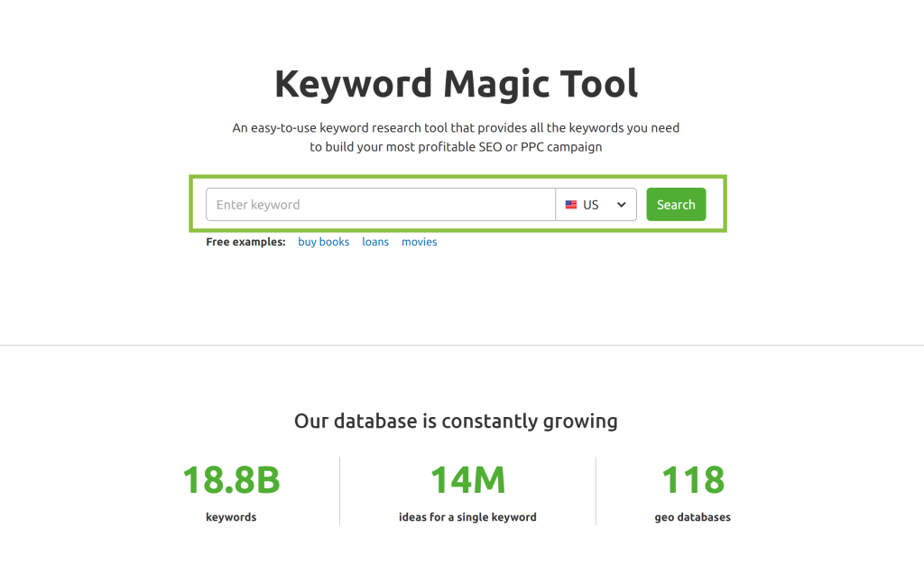Click the 'easy-to-use keyword research tool' description line
The image size is (924, 565).
point(456,128)
